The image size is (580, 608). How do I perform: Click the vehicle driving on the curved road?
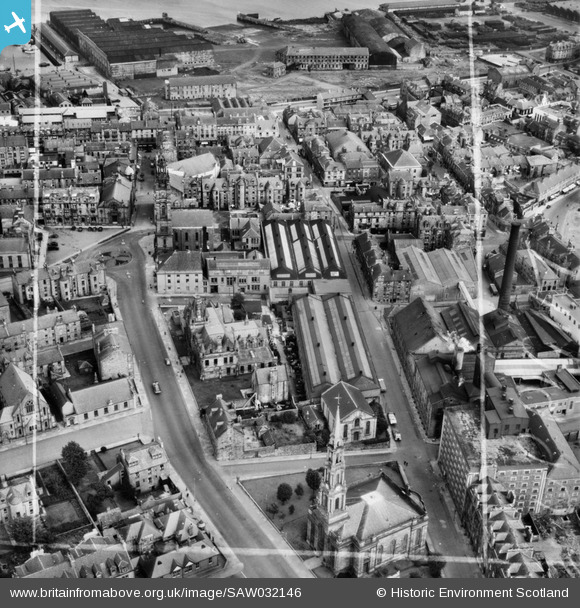pyautogui.click(x=156, y=387)
